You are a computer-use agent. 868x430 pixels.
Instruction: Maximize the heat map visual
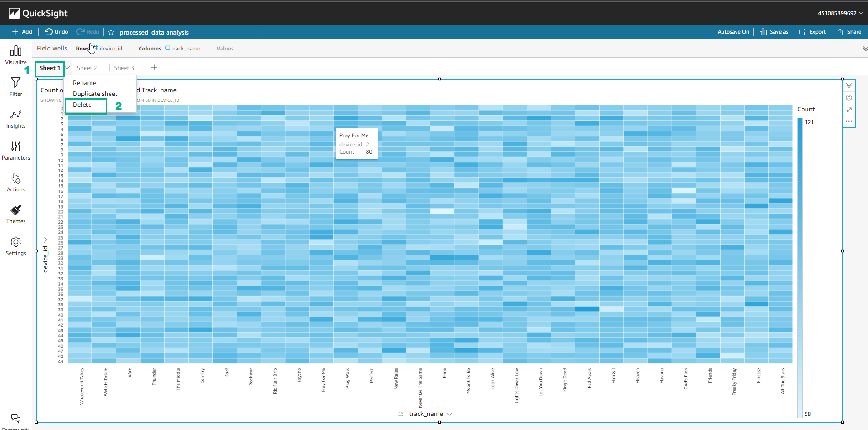849,110
